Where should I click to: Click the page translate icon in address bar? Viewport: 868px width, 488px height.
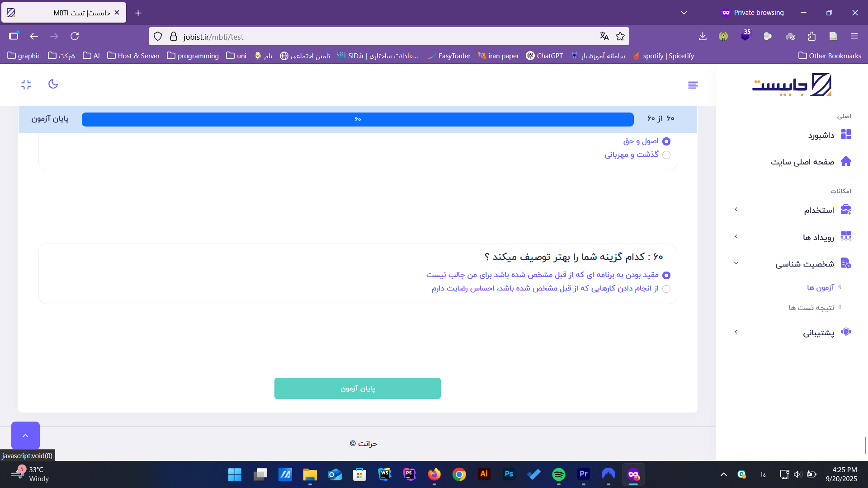click(604, 36)
